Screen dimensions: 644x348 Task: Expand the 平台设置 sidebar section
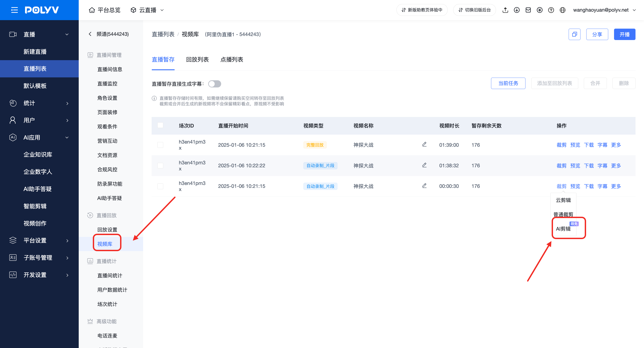point(39,240)
